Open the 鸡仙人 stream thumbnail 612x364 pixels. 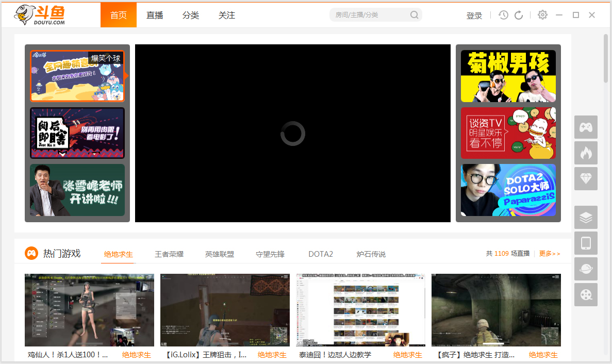tap(89, 310)
